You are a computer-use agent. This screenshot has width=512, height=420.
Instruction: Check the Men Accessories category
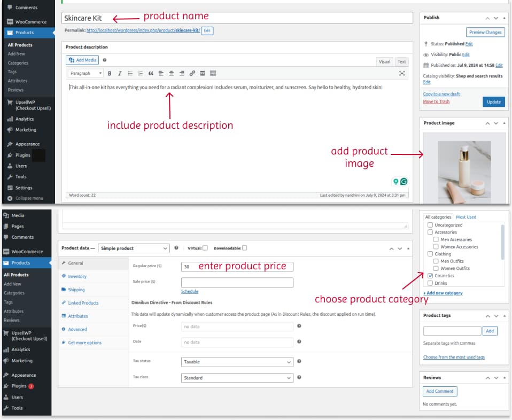(x=436, y=239)
